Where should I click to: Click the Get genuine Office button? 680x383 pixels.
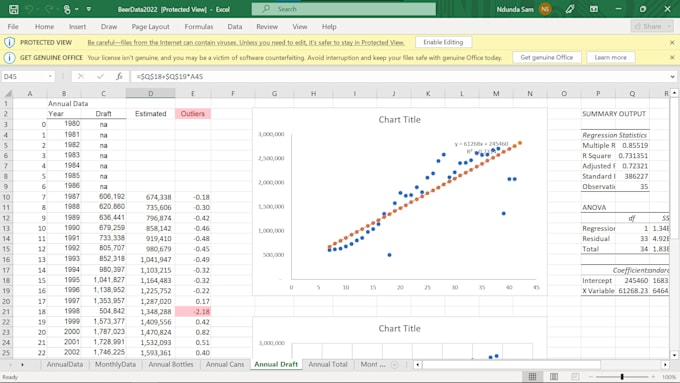click(x=546, y=57)
